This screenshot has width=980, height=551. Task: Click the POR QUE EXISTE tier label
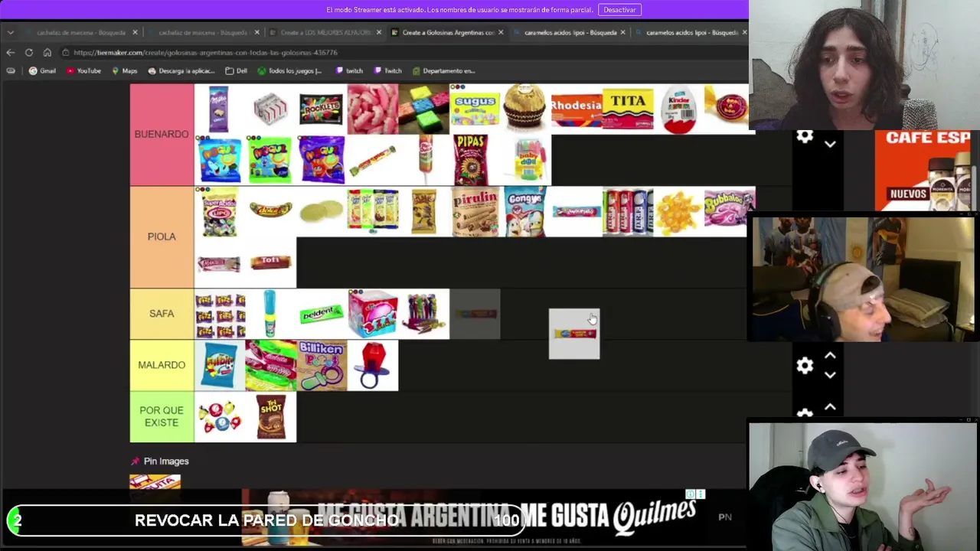point(162,416)
